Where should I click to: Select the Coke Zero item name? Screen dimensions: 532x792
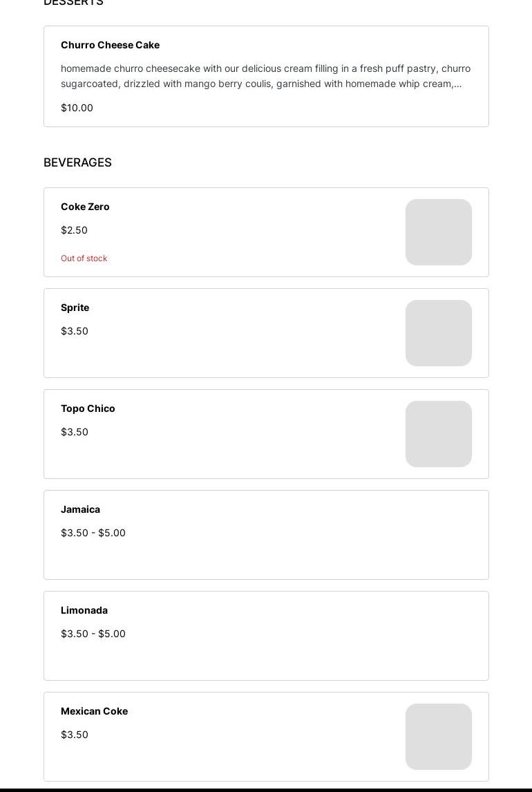coord(85,207)
